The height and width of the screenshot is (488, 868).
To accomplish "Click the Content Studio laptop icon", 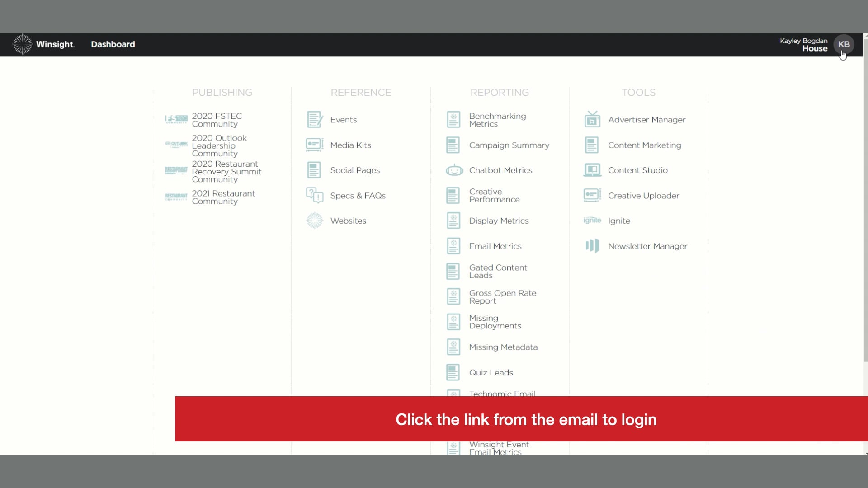I will [x=592, y=170].
